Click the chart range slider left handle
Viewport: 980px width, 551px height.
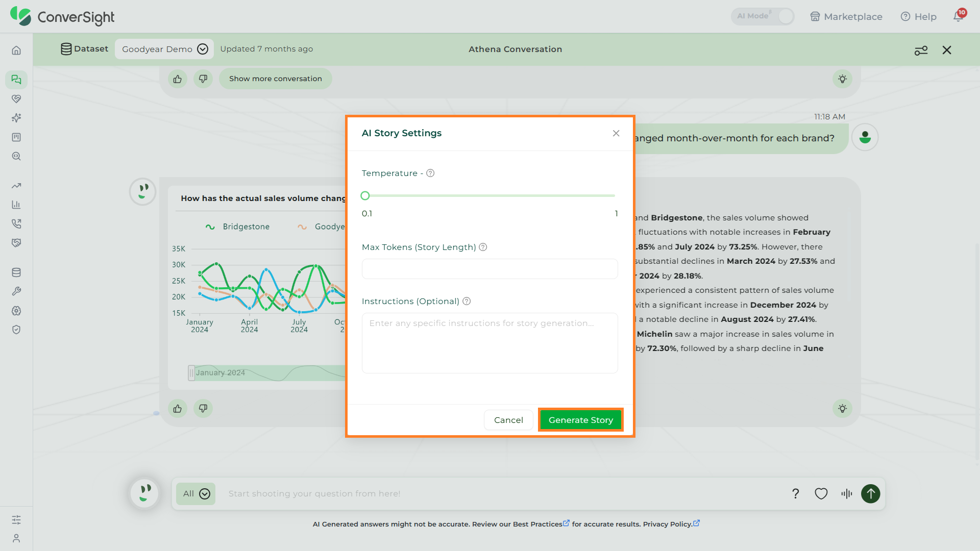tap(191, 373)
